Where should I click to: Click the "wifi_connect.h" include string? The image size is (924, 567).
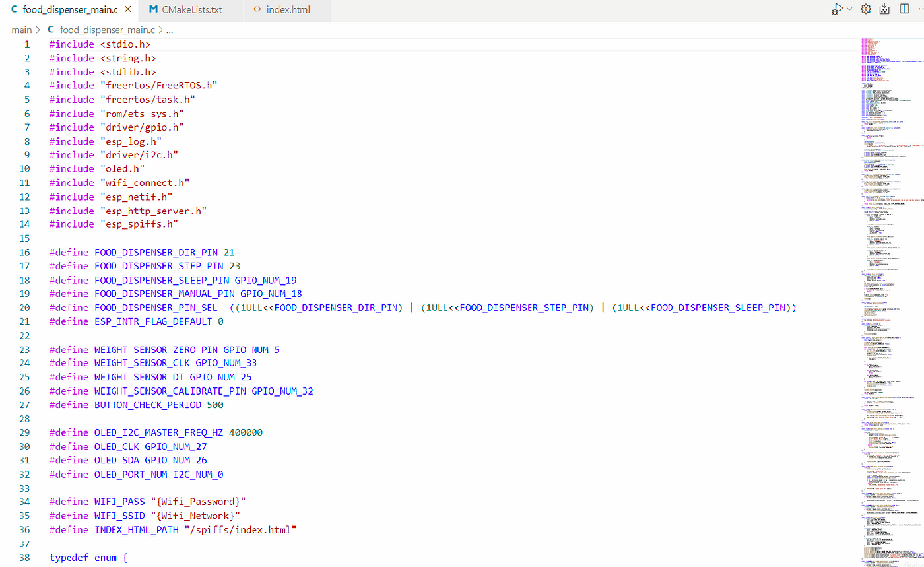[145, 183]
